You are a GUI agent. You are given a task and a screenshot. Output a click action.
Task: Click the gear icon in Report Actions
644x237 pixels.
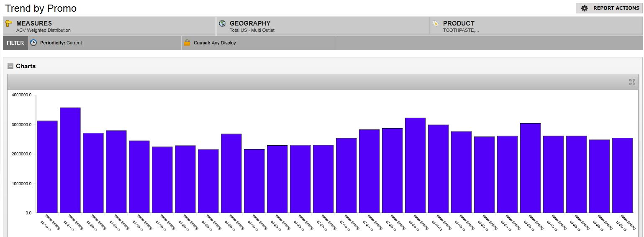coord(585,8)
